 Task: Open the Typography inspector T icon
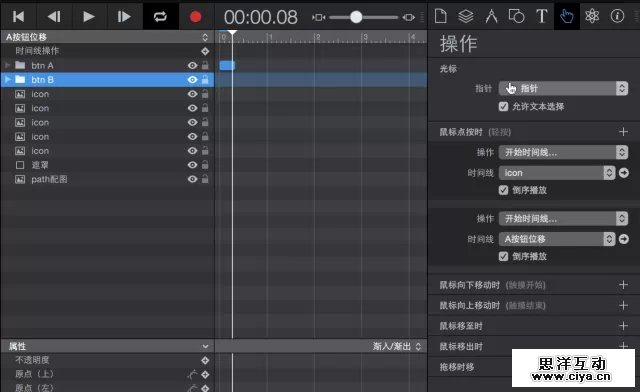point(542,16)
